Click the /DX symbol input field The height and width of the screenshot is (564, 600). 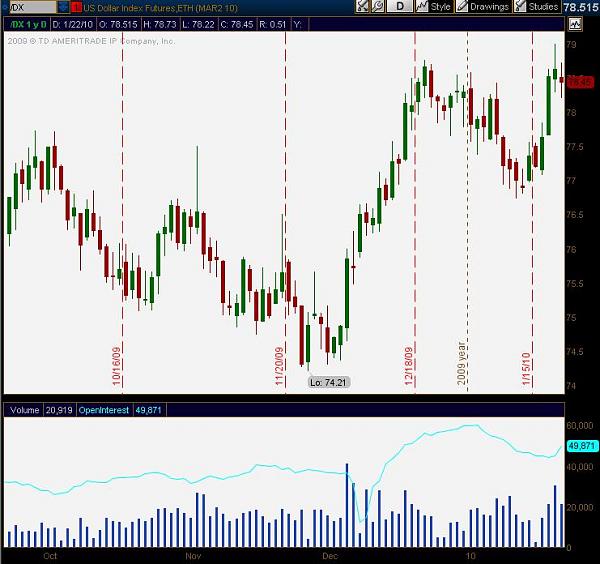(x=31, y=7)
